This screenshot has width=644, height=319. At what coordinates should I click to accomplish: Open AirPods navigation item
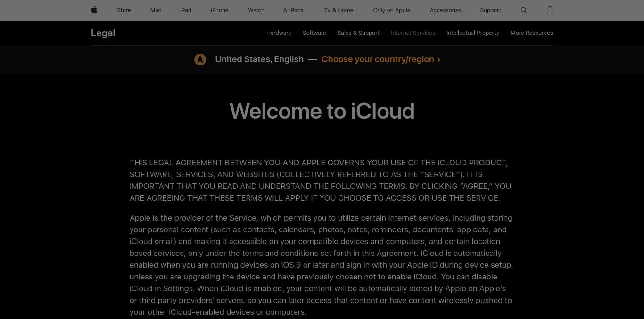[293, 10]
